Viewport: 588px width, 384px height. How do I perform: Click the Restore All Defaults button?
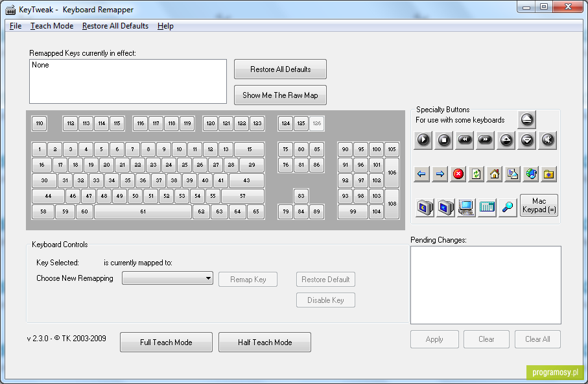point(280,69)
